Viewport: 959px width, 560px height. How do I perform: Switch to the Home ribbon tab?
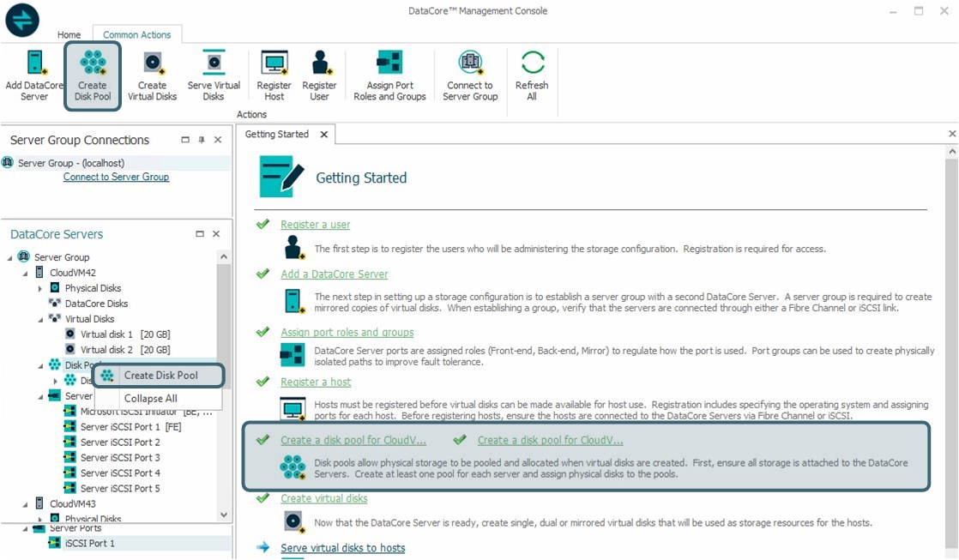69,35
